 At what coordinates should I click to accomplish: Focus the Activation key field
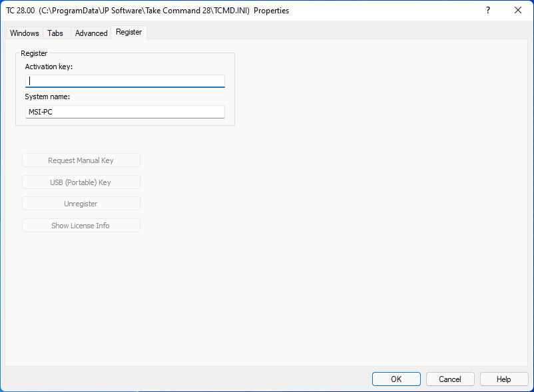click(125, 81)
